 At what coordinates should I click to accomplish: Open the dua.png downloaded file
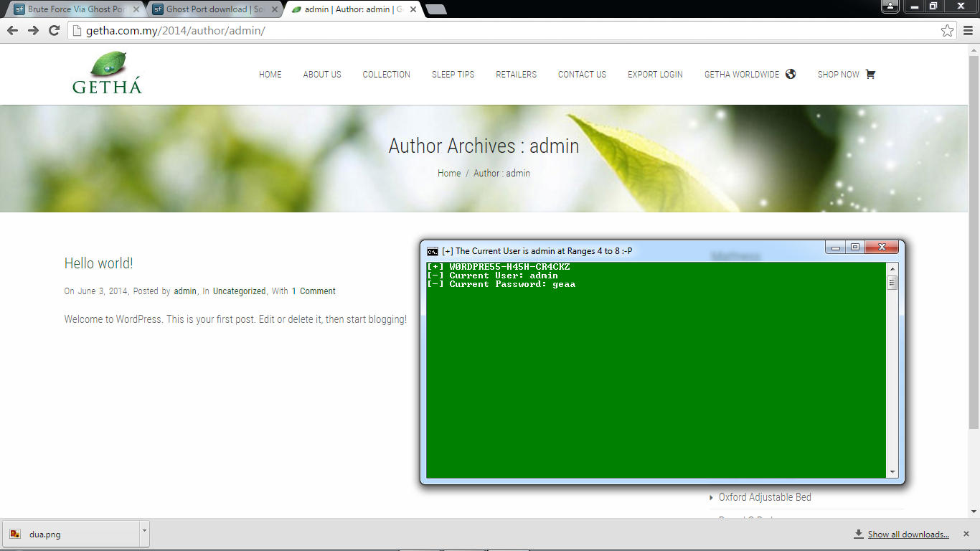(72, 534)
